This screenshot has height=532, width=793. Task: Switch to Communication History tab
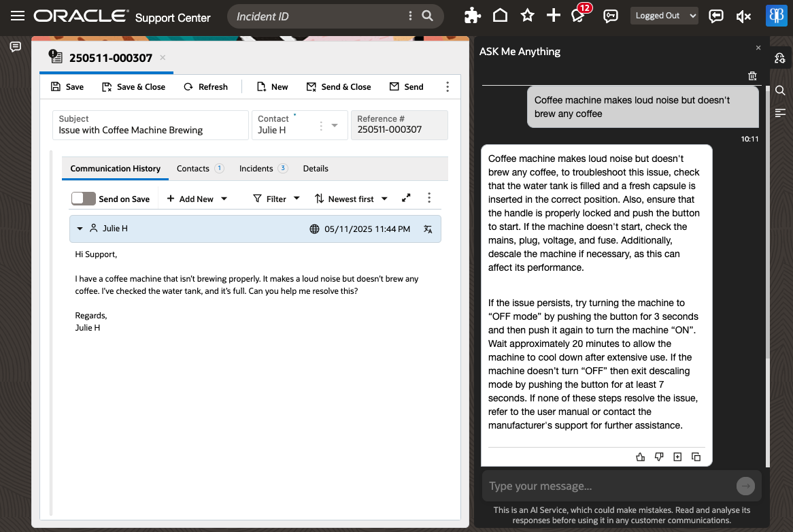point(116,169)
